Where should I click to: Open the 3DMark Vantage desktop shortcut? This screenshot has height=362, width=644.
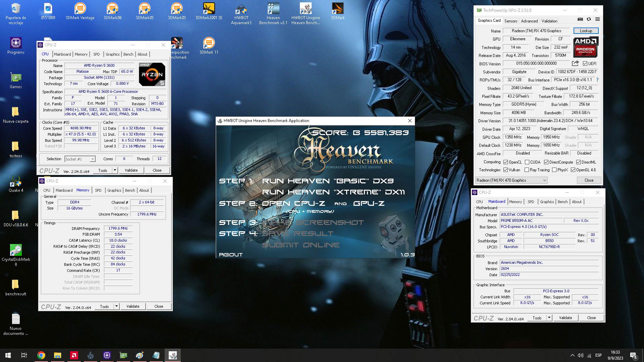coord(80,11)
